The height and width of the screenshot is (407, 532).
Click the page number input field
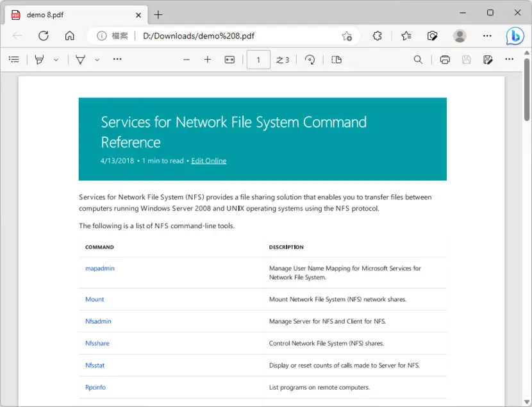(258, 60)
